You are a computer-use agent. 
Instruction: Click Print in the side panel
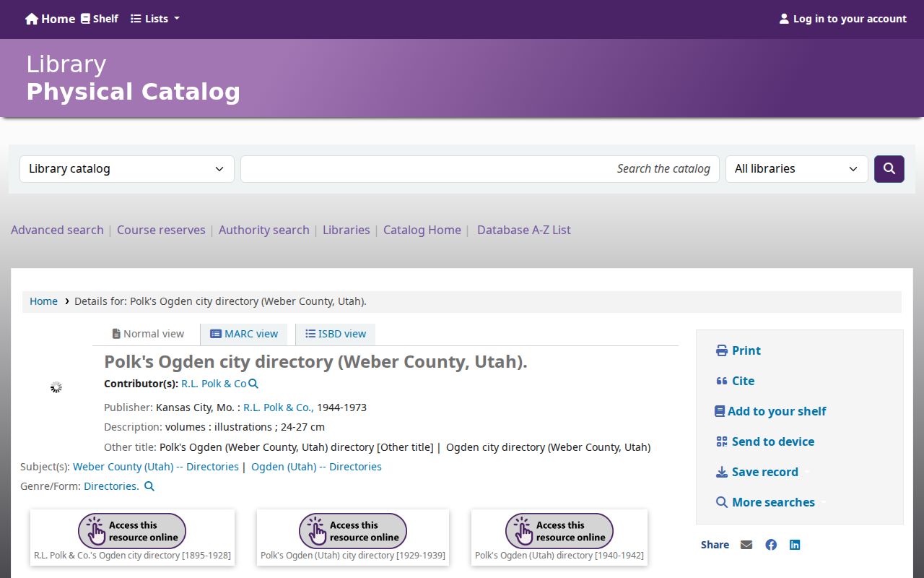click(738, 350)
